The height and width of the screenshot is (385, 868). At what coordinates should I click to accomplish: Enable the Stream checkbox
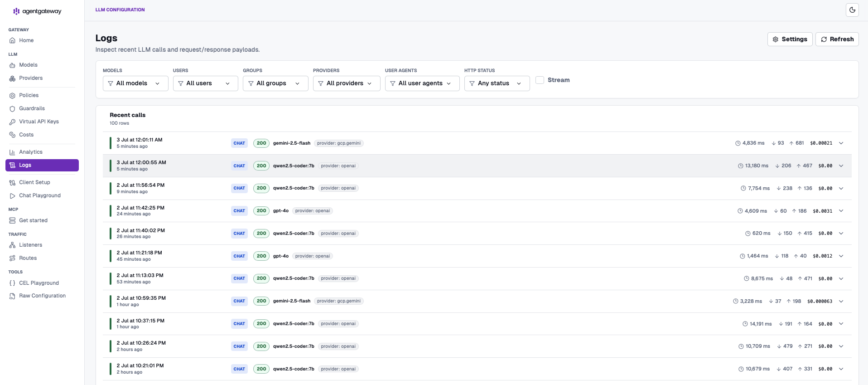[540, 80]
